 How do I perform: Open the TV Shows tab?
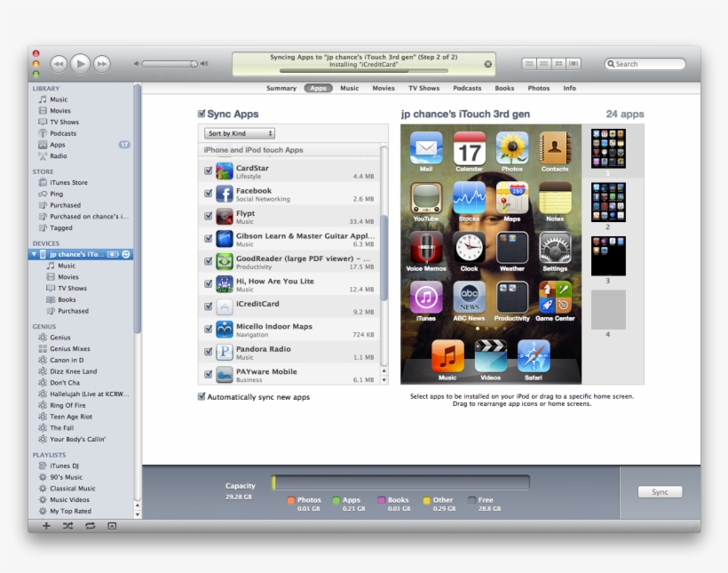pos(423,88)
